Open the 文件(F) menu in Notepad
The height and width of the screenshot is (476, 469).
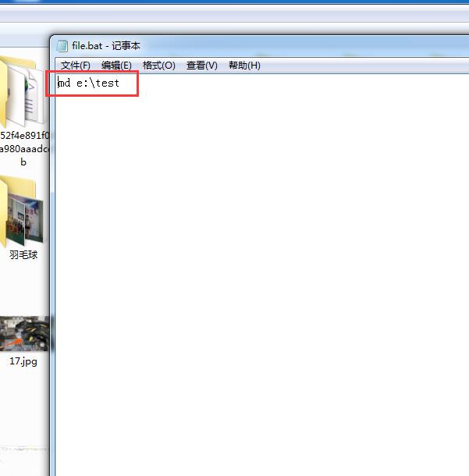pos(75,66)
